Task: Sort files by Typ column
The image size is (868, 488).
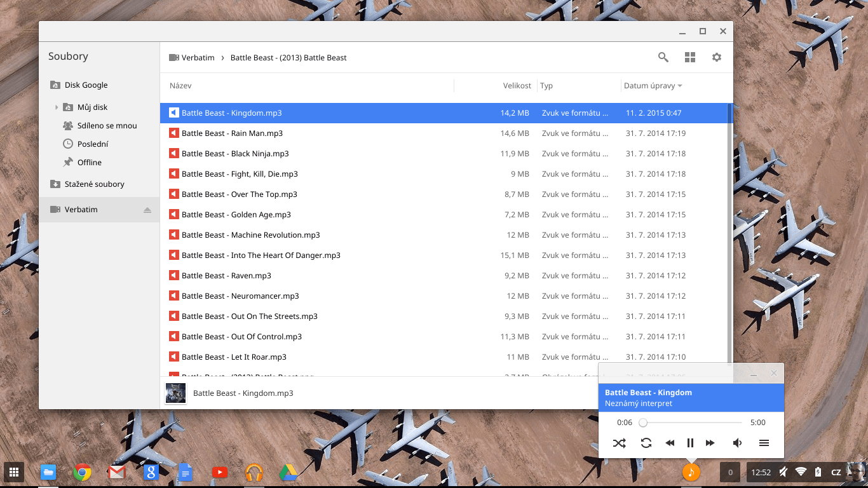Action: coord(546,86)
